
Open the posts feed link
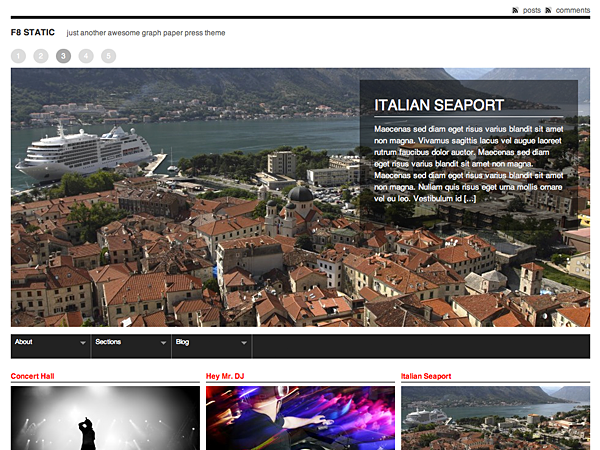point(532,10)
